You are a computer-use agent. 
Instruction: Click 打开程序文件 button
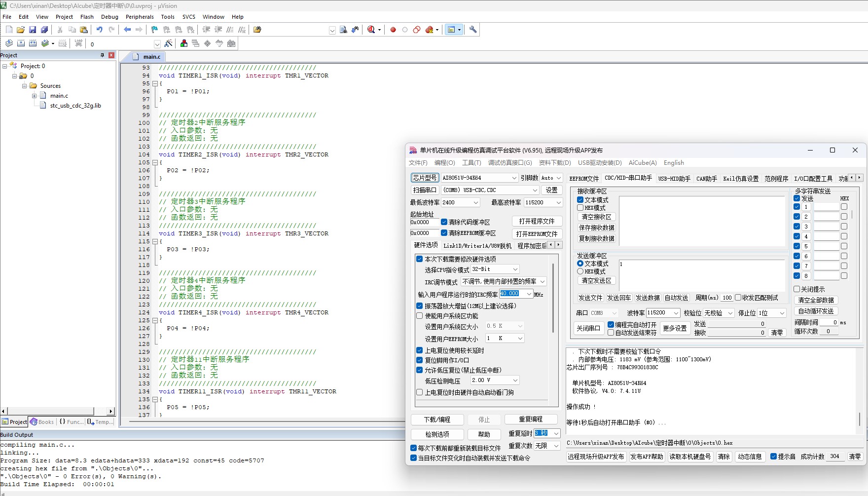pyautogui.click(x=537, y=221)
